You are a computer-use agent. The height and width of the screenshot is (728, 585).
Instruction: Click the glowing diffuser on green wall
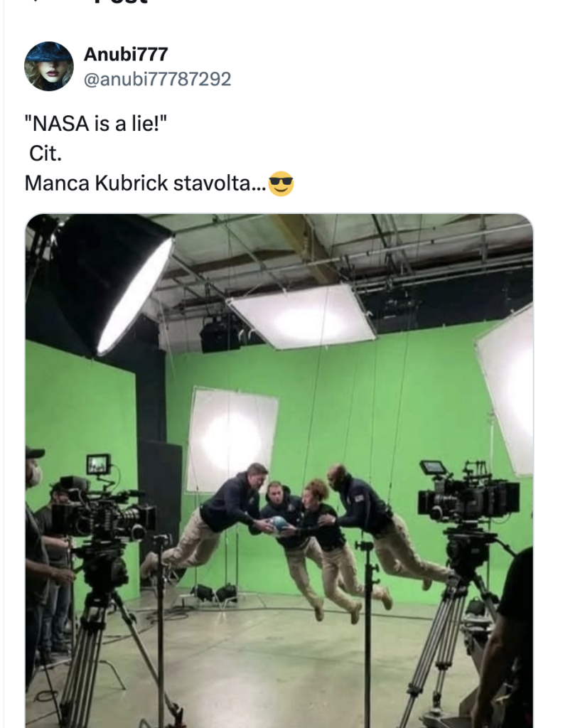tap(232, 437)
